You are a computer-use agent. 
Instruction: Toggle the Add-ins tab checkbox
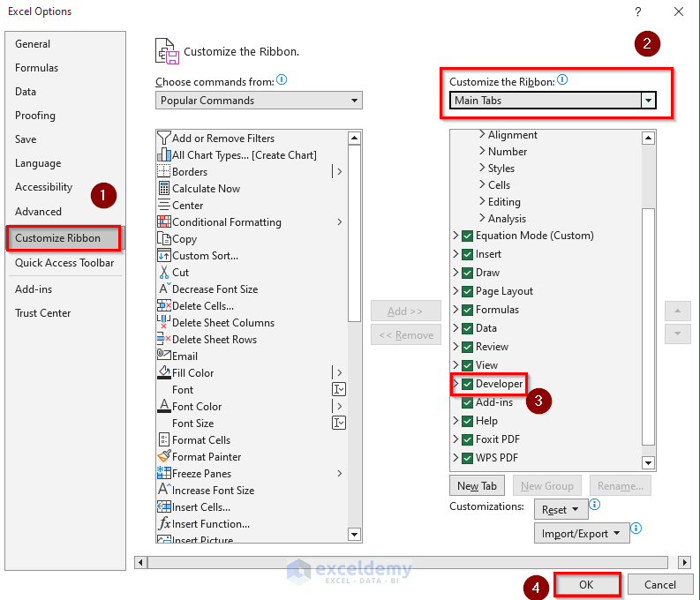click(x=468, y=402)
